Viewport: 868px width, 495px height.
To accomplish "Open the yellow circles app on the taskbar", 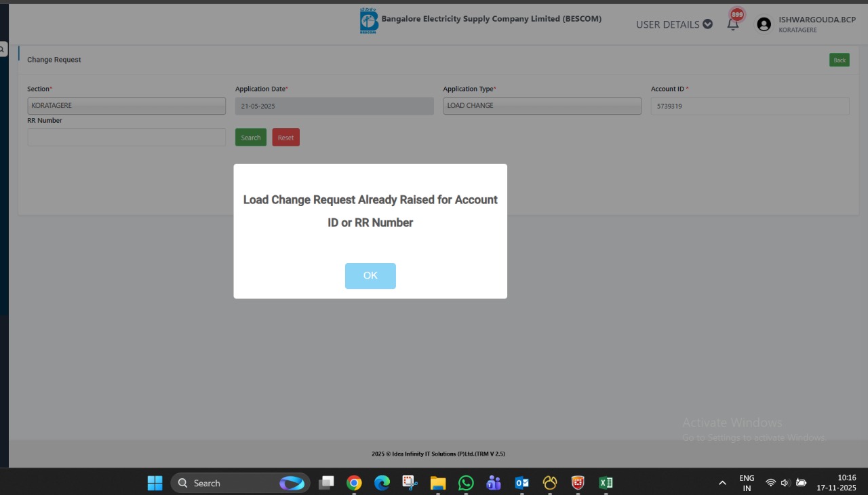I will pos(550,483).
